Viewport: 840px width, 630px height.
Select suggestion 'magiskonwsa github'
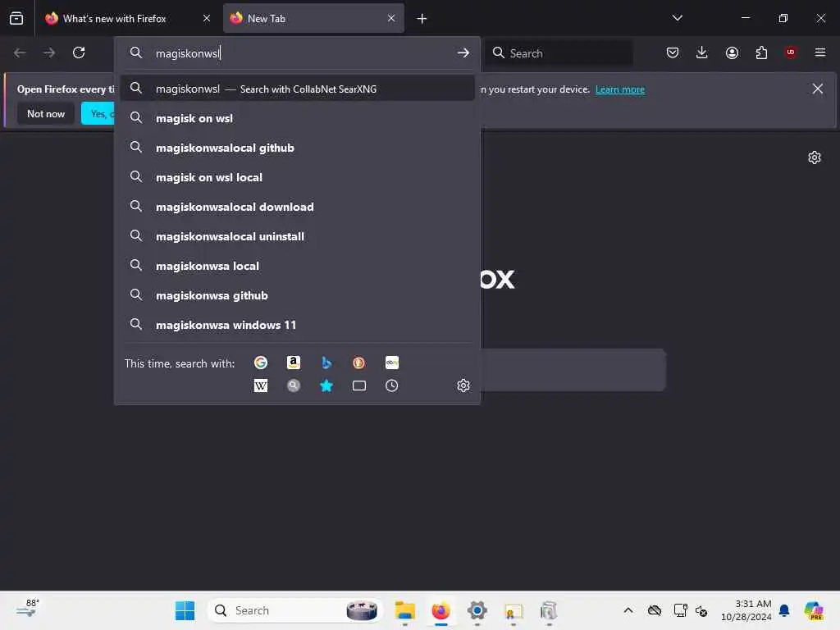tap(297, 295)
